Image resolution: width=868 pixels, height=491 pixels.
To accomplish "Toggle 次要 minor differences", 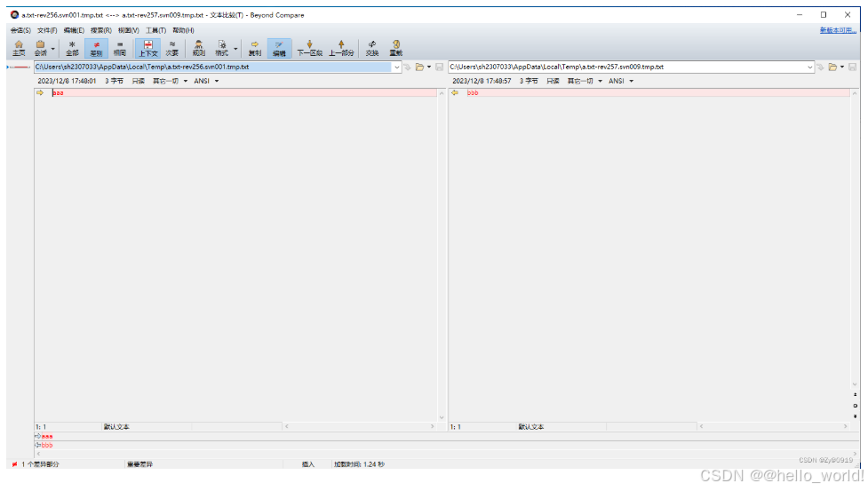I will [x=172, y=48].
